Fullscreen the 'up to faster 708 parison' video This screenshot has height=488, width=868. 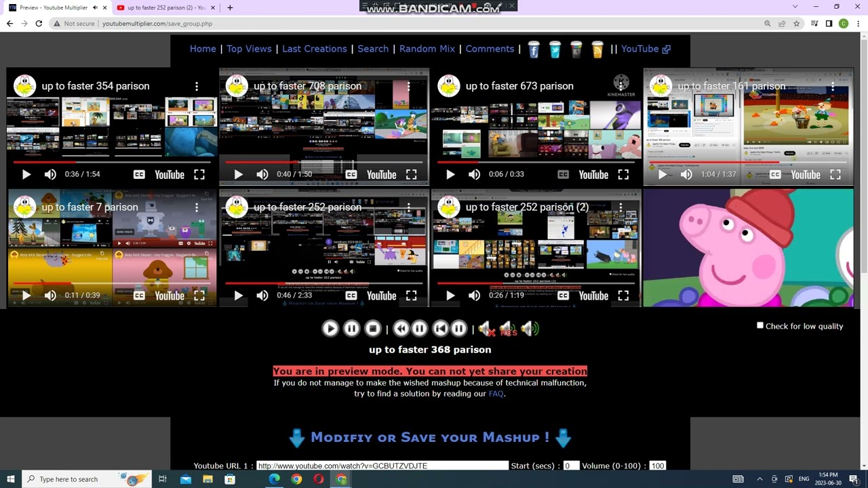(x=412, y=175)
